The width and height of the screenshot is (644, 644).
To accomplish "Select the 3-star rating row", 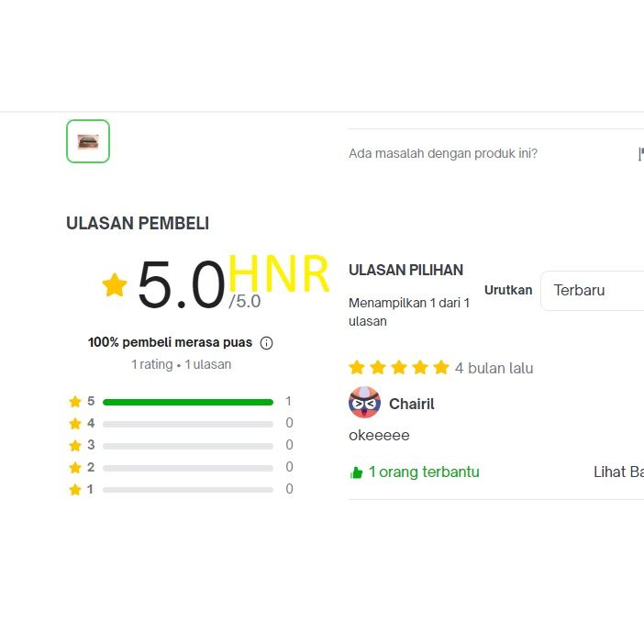I will click(188, 446).
